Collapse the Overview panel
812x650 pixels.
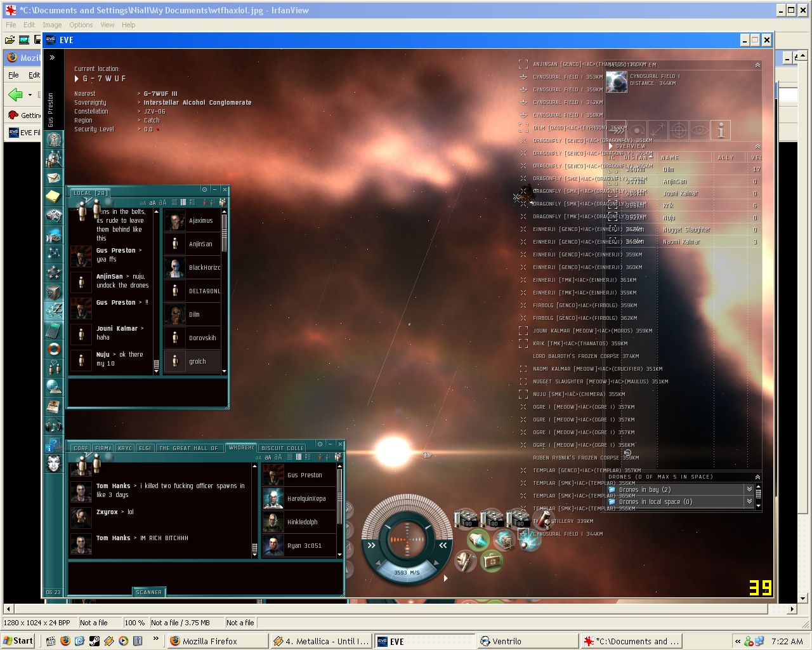pos(757,146)
